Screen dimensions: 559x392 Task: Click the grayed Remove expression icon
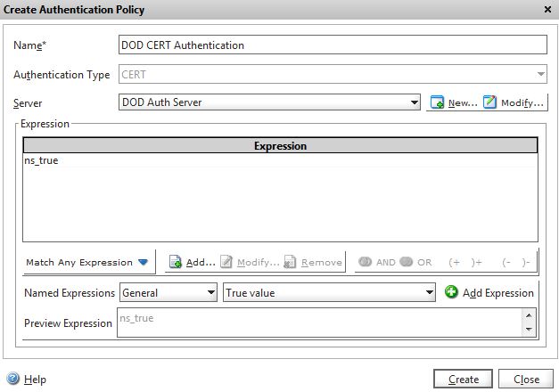click(x=290, y=263)
